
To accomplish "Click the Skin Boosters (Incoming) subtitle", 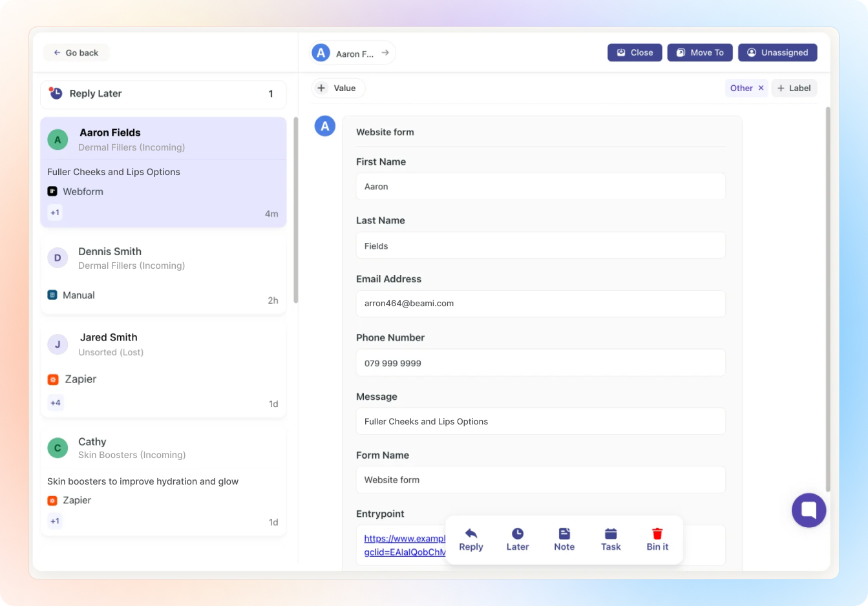I will tap(132, 455).
